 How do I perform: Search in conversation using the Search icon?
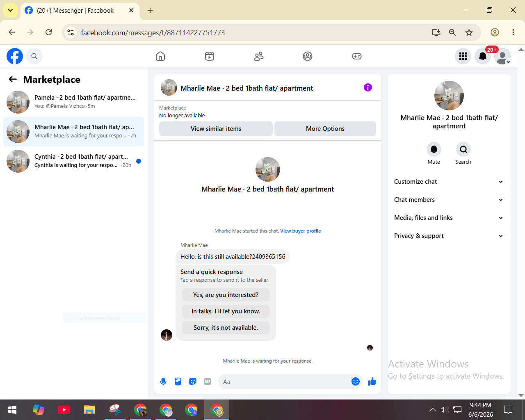(463, 149)
